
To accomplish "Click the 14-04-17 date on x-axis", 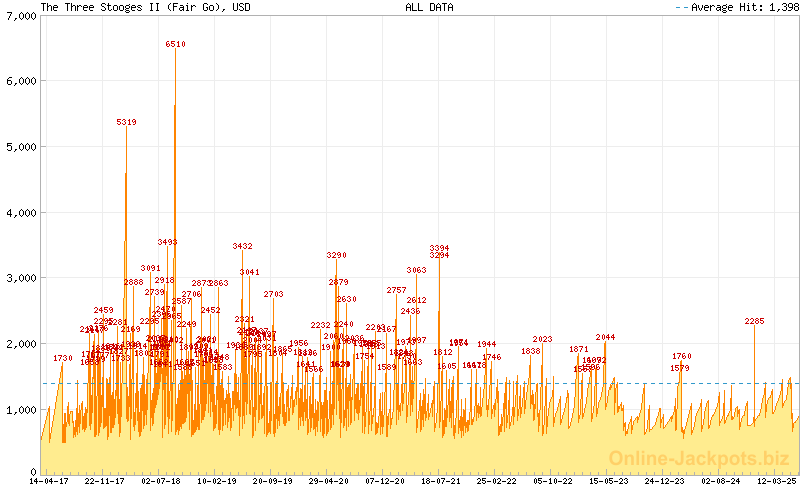I will pyautogui.click(x=48, y=481).
